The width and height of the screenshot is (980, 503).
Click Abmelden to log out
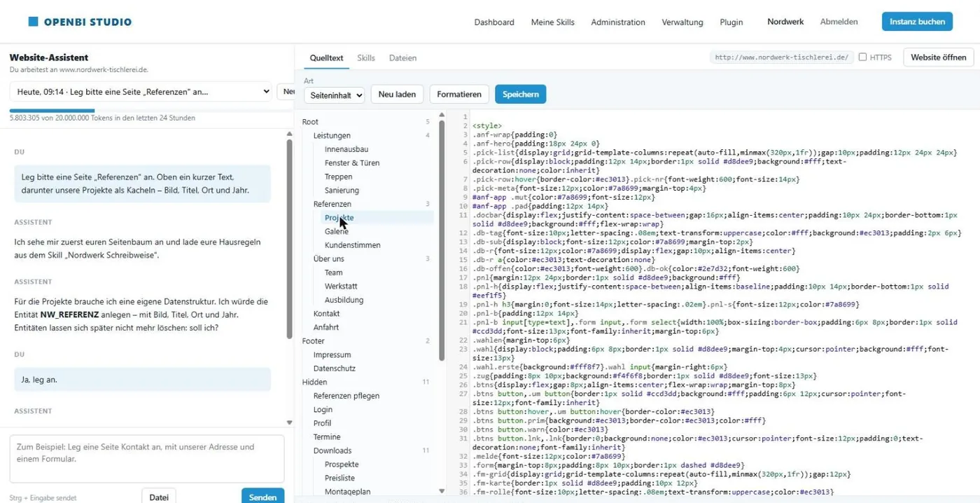point(839,22)
